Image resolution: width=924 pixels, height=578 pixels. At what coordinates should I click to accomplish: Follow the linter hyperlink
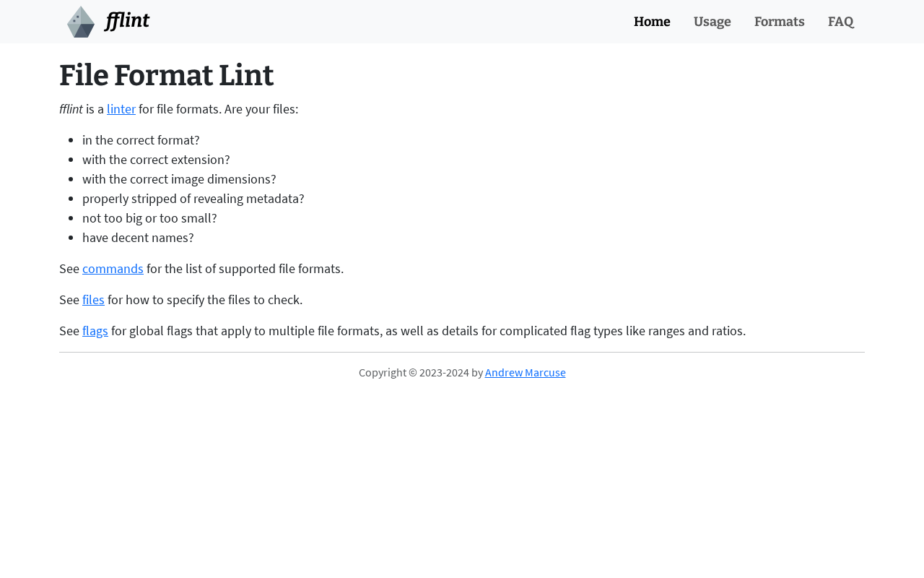[x=121, y=109]
